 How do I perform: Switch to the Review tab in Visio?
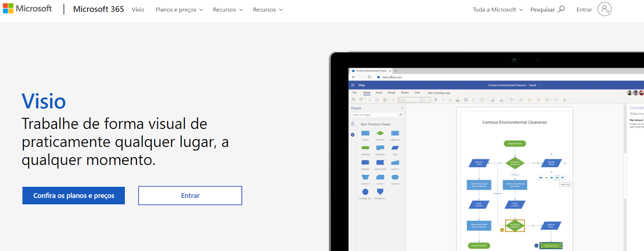405,93
